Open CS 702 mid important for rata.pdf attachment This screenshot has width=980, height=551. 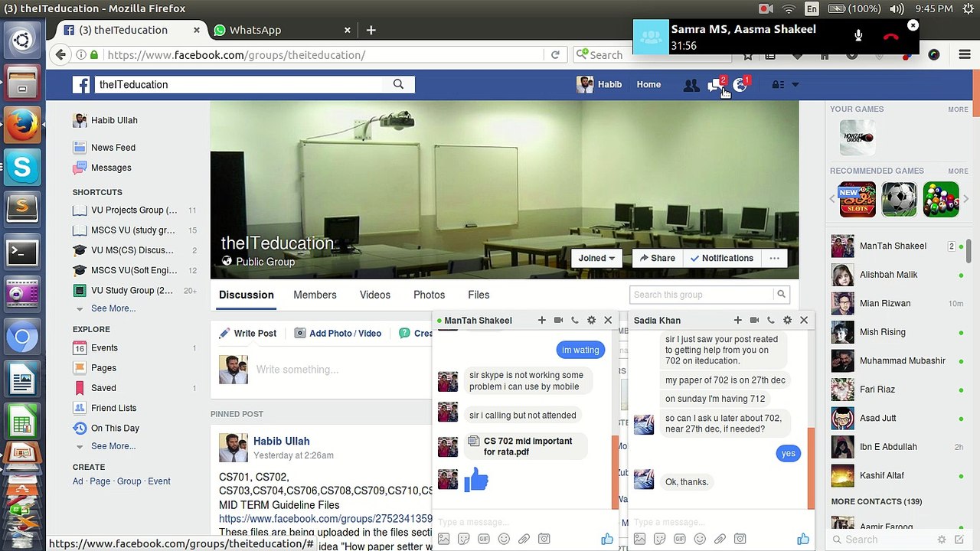click(x=527, y=446)
